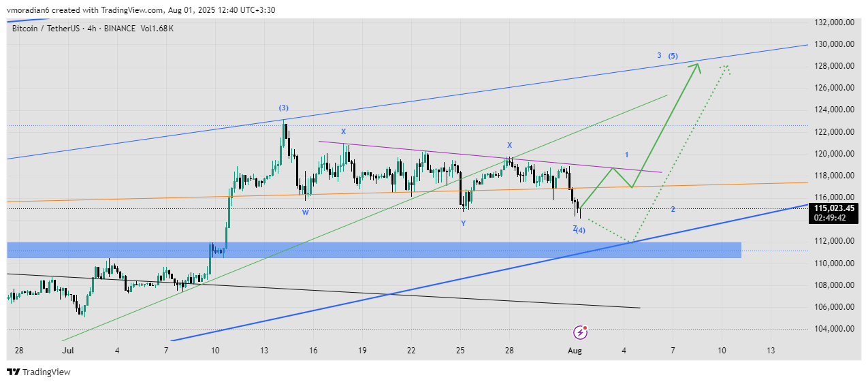Select the W wave label
The width and height of the screenshot is (868, 384).
click(x=306, y=212)
